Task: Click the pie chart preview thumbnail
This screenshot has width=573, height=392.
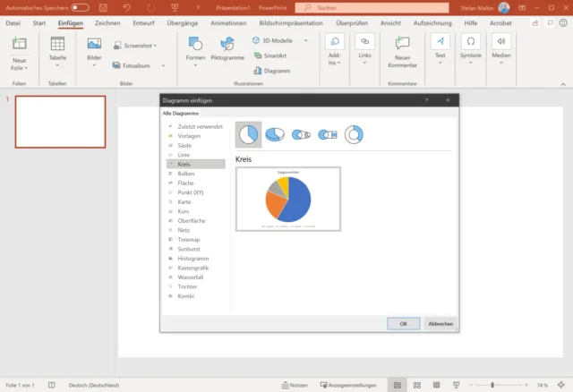Action: click(287, 199)
